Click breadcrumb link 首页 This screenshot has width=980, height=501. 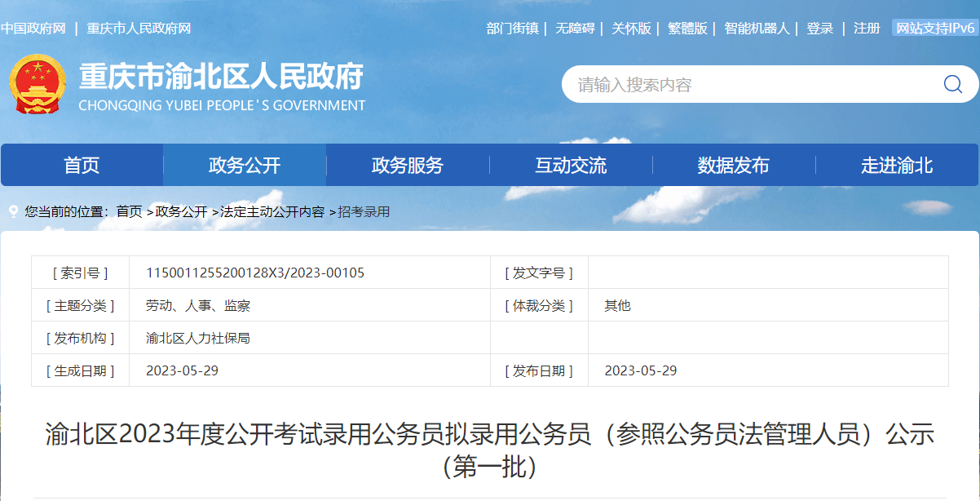(129, 211)
